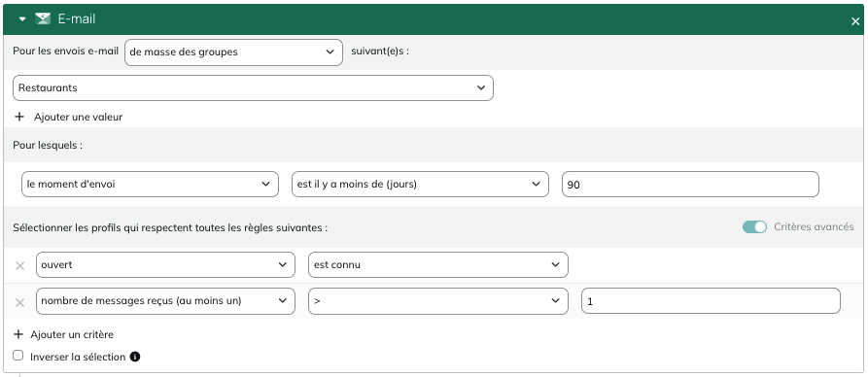868x377 pixels.
Task: Remove the 'ouvert' criterion with its X
Action: [20, 265]
